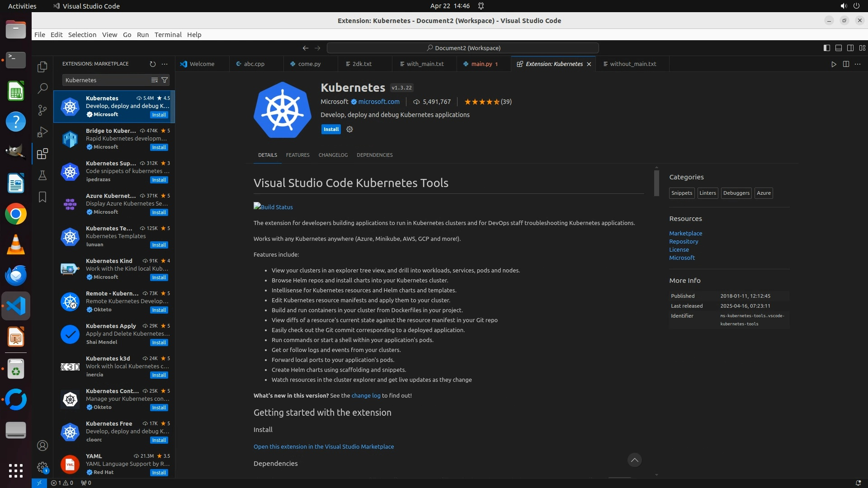Open the Explorer view in activity bar
The image size is (868, 488).
(x=42, y=67)
